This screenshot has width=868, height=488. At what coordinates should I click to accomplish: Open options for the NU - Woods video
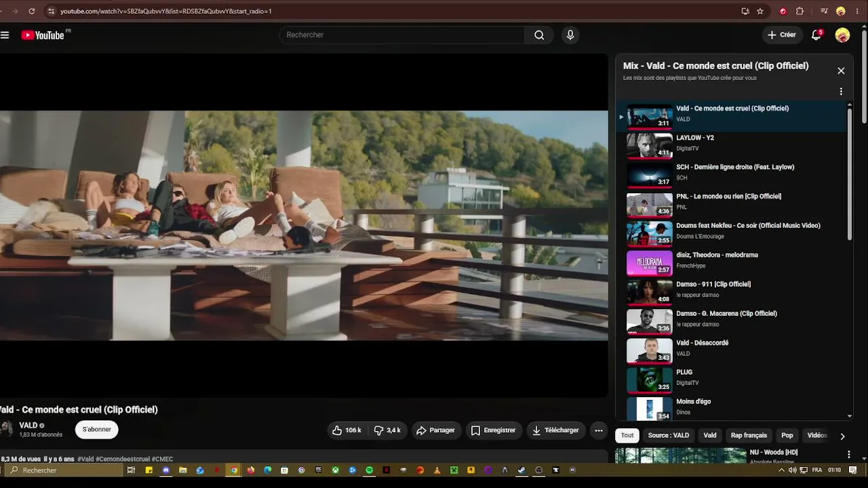coord(848,455)
